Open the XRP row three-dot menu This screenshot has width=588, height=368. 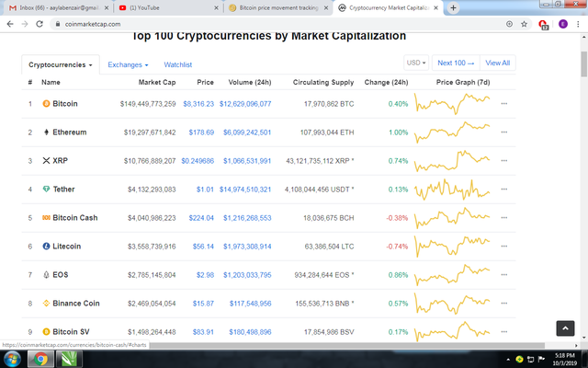click(504, 161)
